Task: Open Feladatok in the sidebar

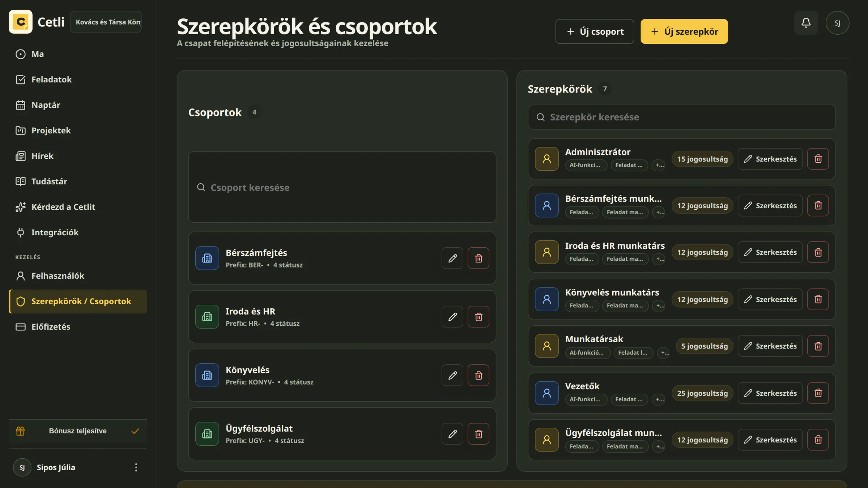Action: pyautogui.click(x=78, y=80)
